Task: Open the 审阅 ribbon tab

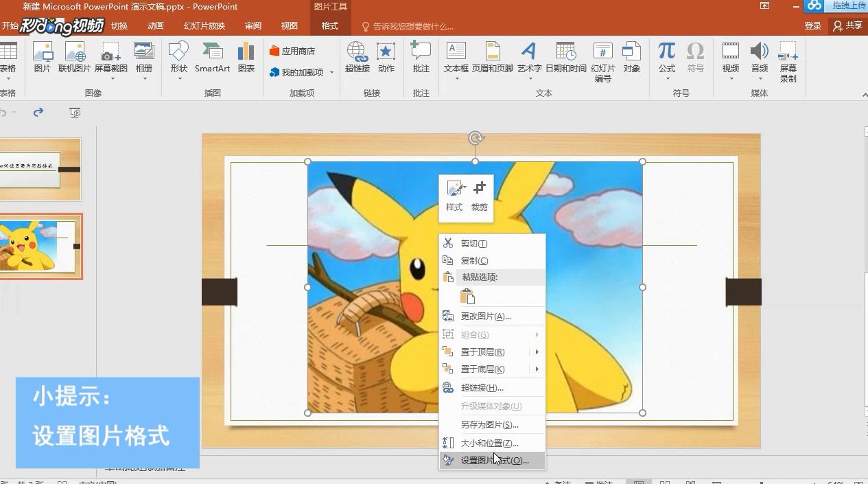Action: tap(253, 26)
